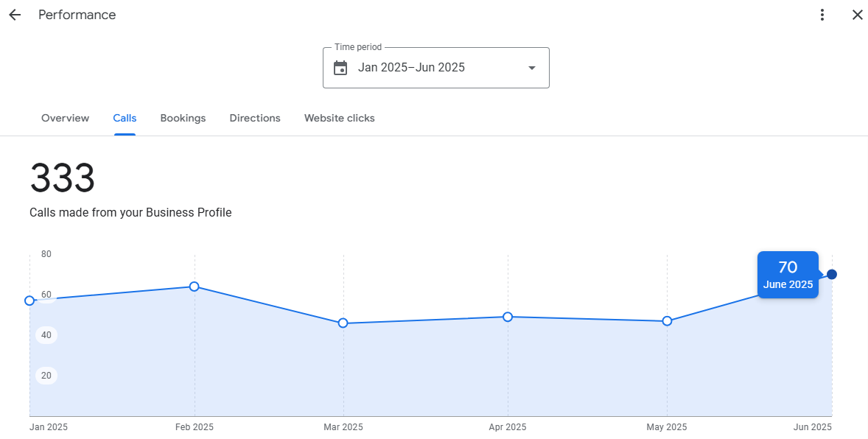868x439 pixels.
Task: View the Website clicks tab
Action: 339,118
